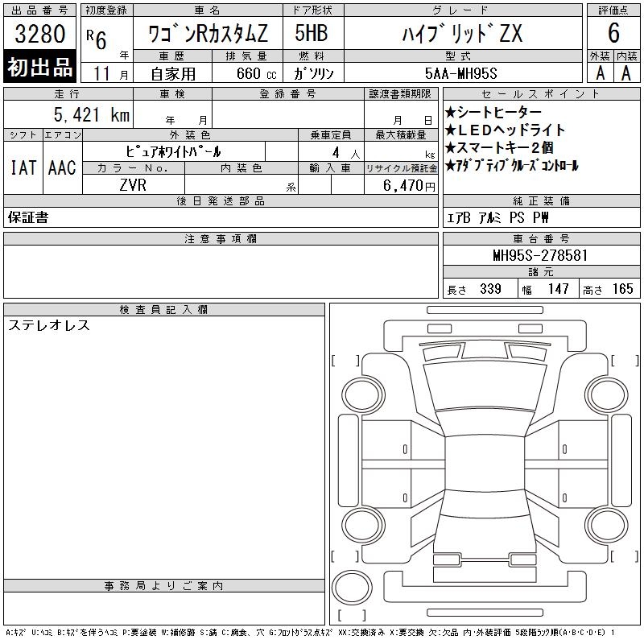Click the color code ZVR field
The image size is (644, 644).
(x=133, y=184)
